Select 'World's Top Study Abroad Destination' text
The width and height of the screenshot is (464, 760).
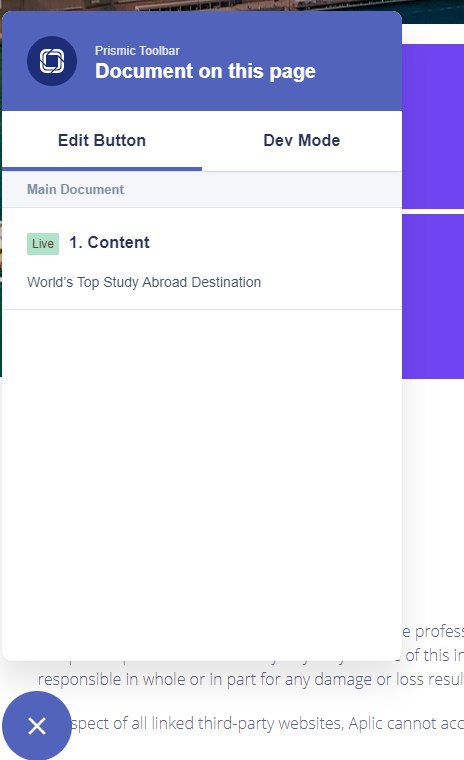(x=144, y=282)
